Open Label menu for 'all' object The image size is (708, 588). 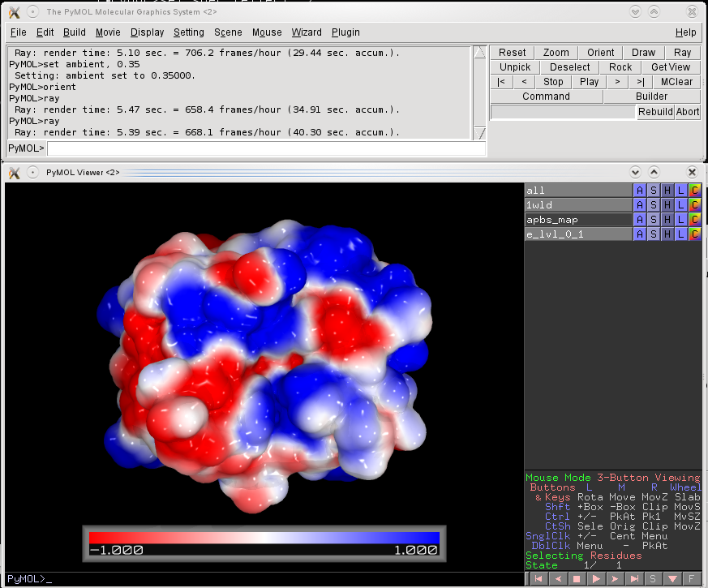(681, 191)
